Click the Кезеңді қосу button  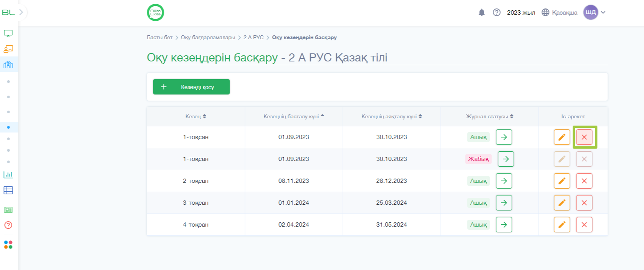pyautogui.click(x=191, y=87)
